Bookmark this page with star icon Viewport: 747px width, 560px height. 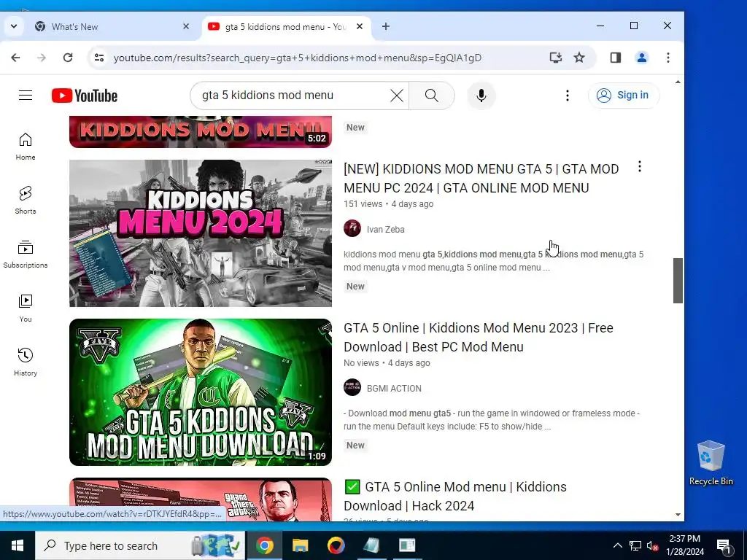click(x=578, y=58)
